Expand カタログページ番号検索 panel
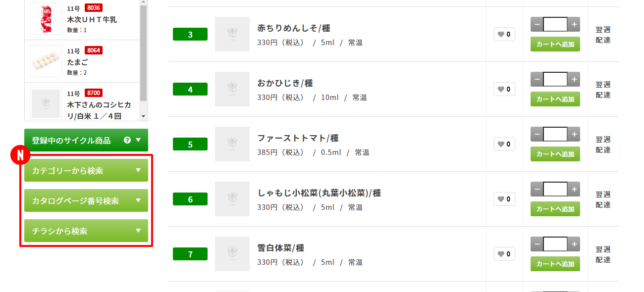This screenshot has height=292, width=644. (x=86, y=200)
